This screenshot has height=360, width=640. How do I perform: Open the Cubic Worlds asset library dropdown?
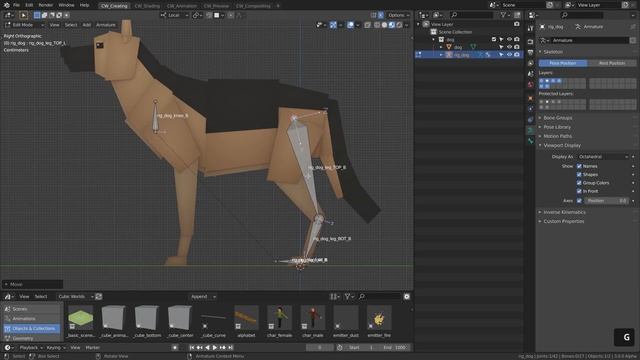pos(75,297)
